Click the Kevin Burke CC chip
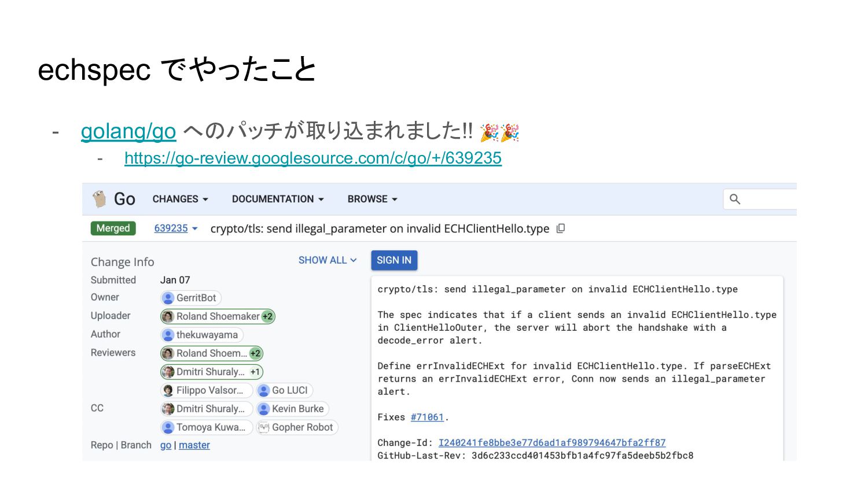 coord(292,409)
